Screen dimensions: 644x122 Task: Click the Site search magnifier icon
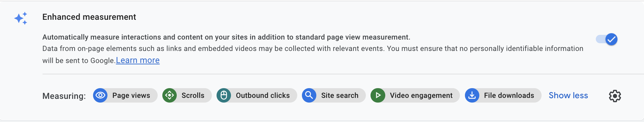click(x=309, y=96)
